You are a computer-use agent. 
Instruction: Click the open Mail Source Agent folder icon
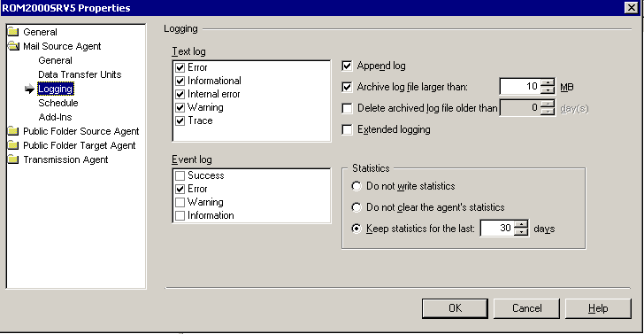tap(13, 46)
